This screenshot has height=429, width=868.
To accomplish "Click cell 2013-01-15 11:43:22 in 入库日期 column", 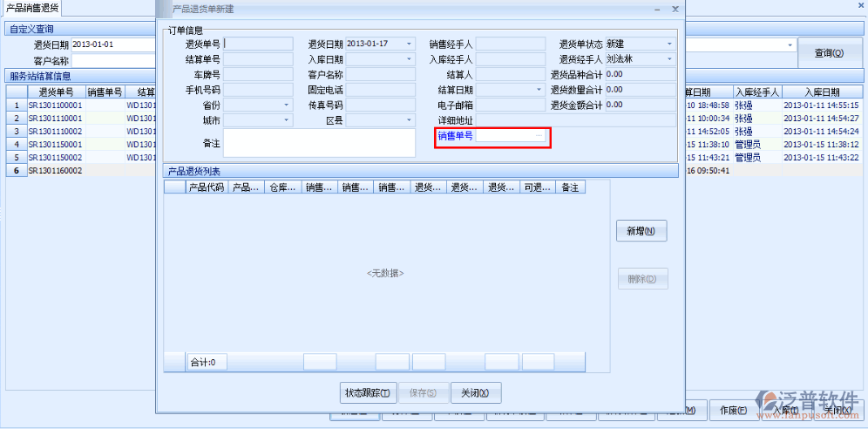I will (822, 157).
